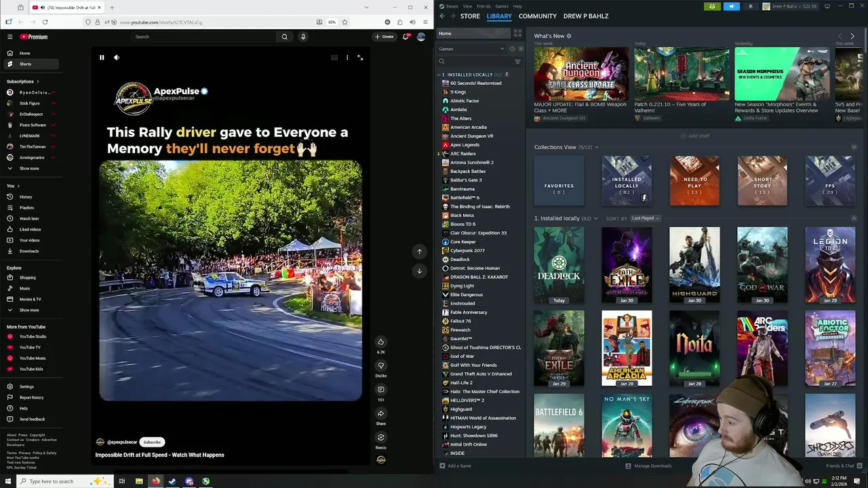Open Steam announcements megaphone button
The image size is (868, 488).
pyautogui.click(x=731, y=6)
